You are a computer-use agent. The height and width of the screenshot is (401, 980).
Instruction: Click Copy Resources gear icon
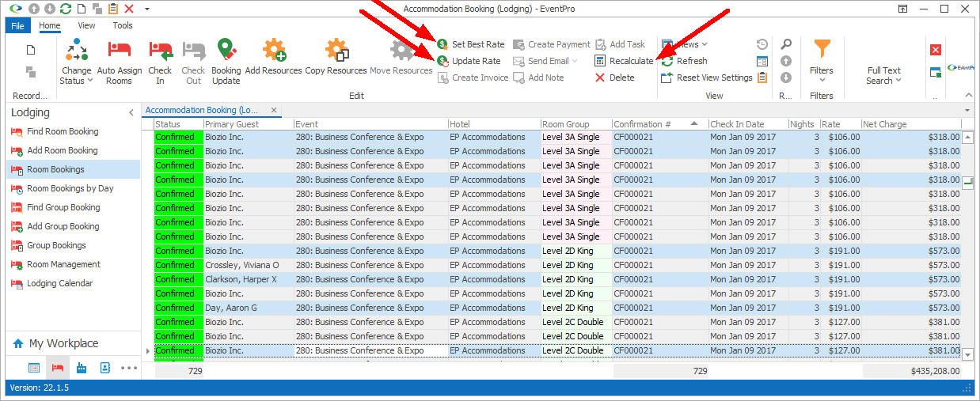(336, 51)
